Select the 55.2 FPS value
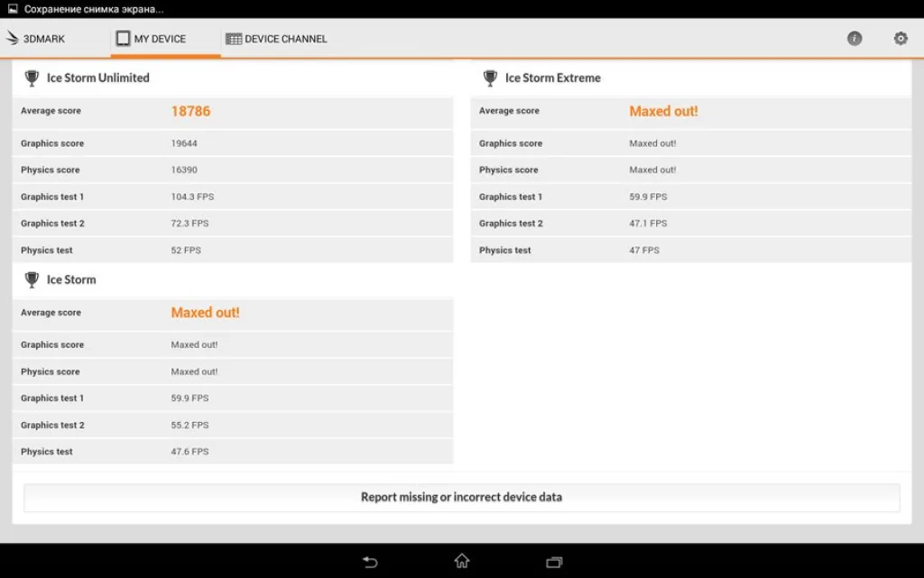Viewport: 924px width, 578px height. click(x=189, y=425)
